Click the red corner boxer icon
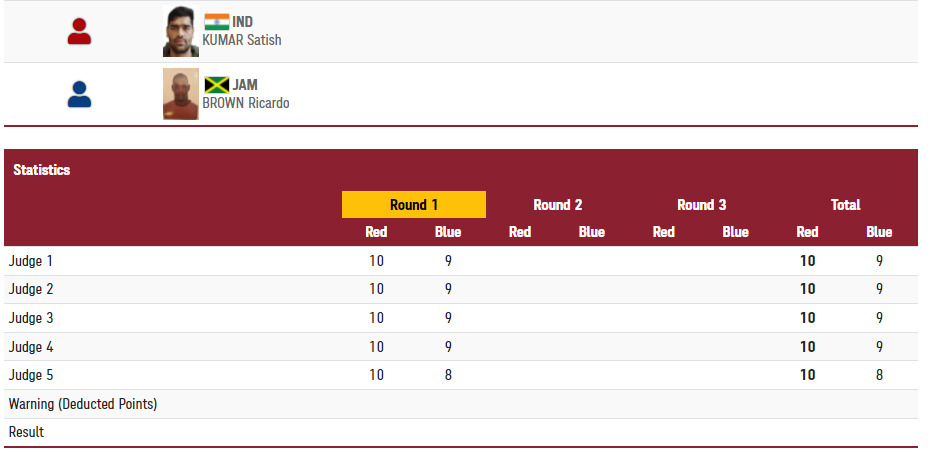 click(79, 32)
